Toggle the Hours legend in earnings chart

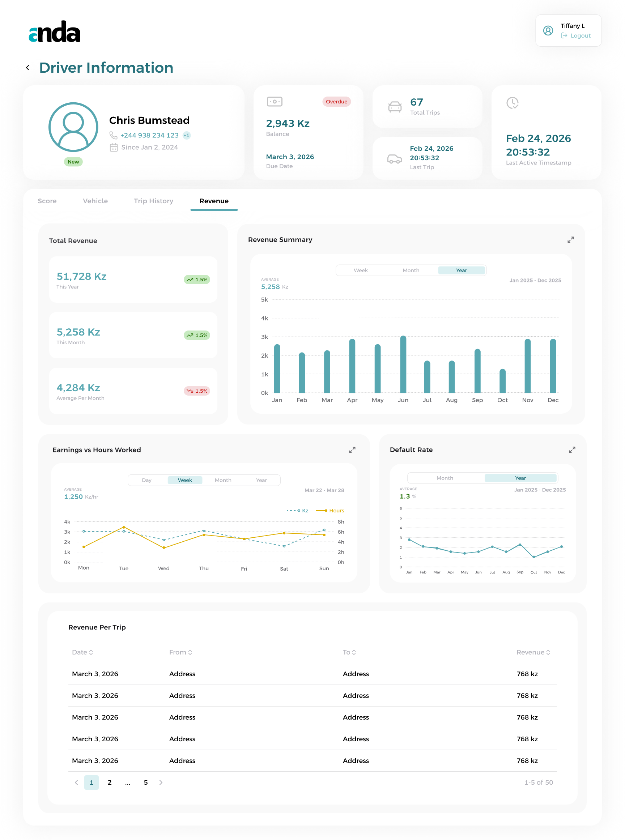329,510
